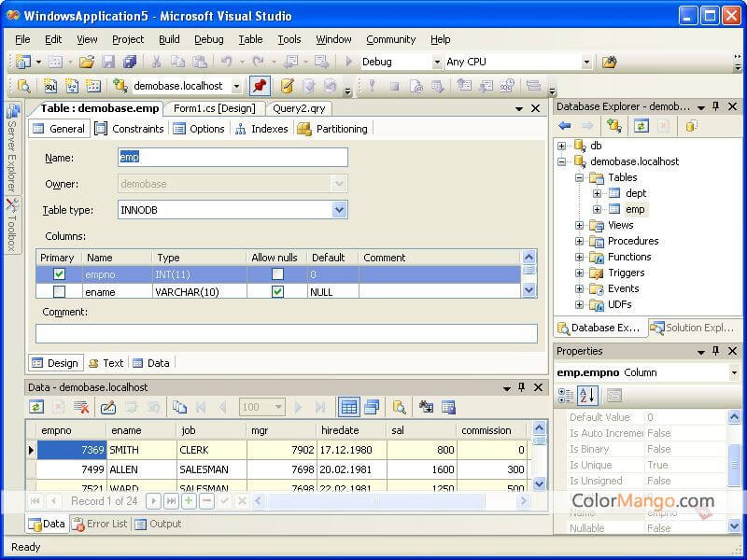Image resolution: width=747 pixels, height=560 pixels.
Task: Open the Solution Explorer tab
Action: (x=694, y=328)
